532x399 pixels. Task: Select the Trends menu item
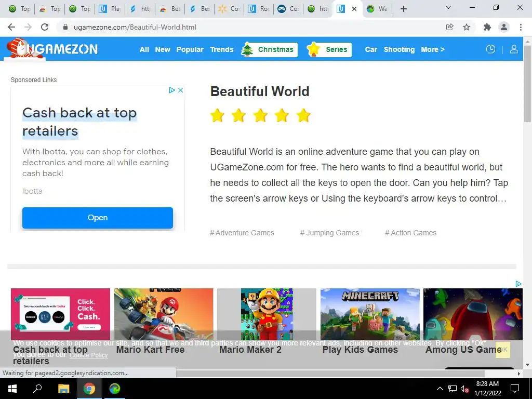click(x=221, y=49)
